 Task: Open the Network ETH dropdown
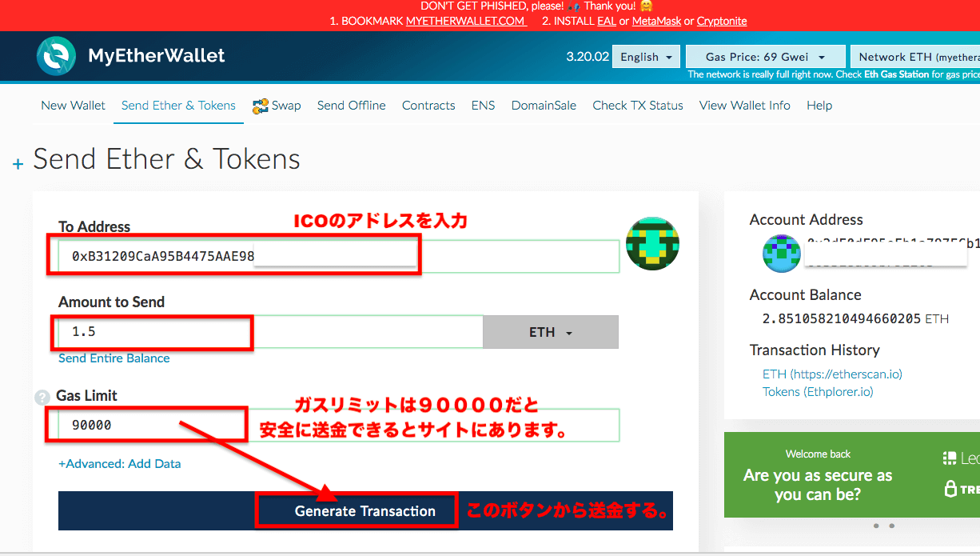click(915, 57)
